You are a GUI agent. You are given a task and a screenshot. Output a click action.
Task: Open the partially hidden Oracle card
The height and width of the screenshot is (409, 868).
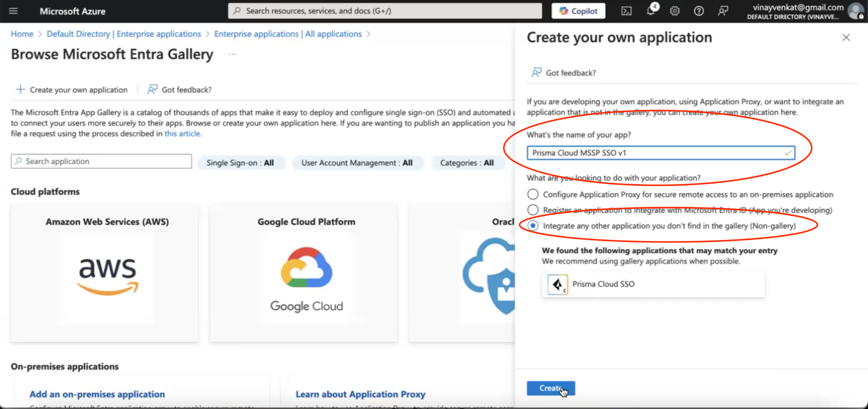click(462, 273)
